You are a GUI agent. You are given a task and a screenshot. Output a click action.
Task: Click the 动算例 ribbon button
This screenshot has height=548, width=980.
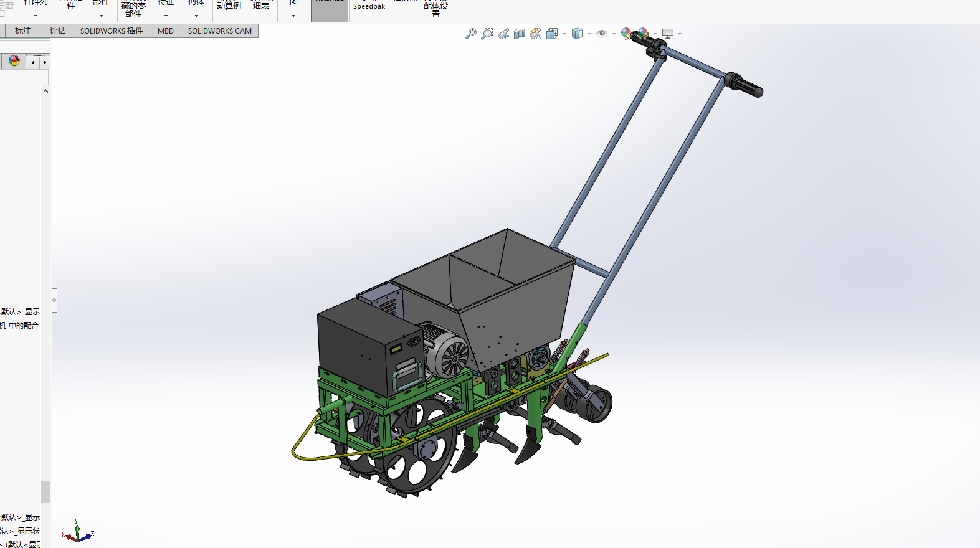click(x=229, y=6)
